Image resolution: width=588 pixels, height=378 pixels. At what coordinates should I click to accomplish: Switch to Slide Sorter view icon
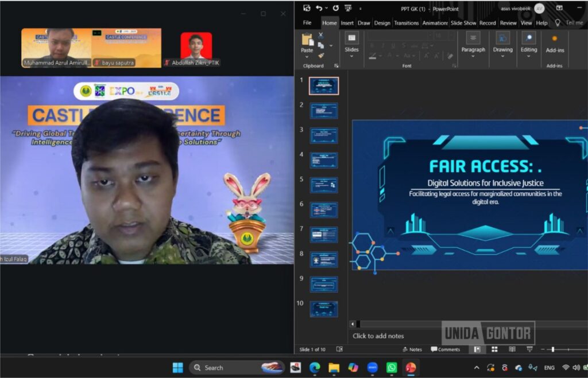point(494,349)
